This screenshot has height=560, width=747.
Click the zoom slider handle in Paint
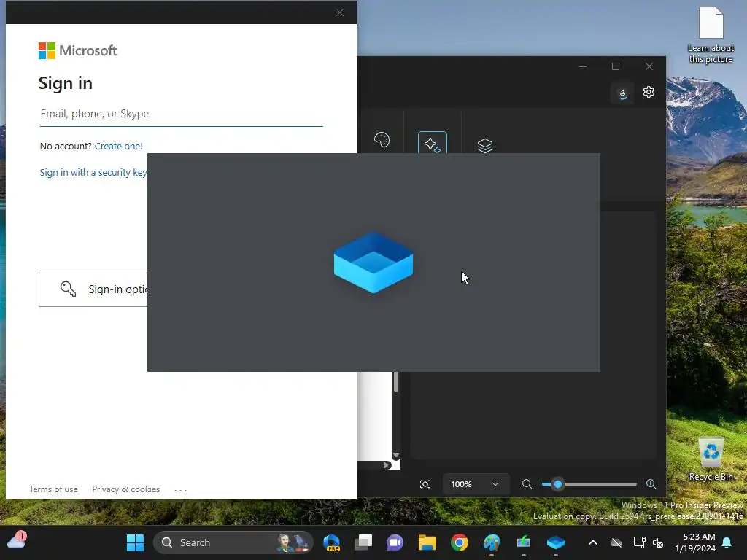click(x=558, y=484)
